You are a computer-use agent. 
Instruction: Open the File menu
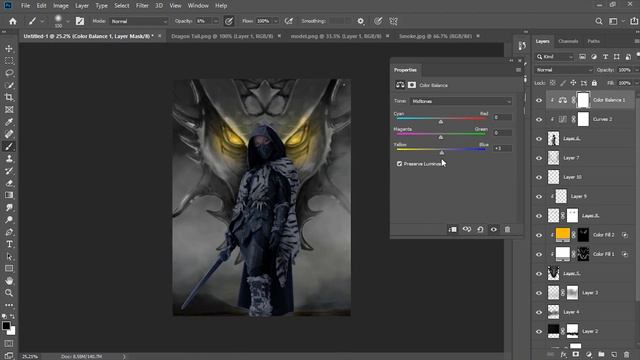pyautogui.click(x=25, y=6)
